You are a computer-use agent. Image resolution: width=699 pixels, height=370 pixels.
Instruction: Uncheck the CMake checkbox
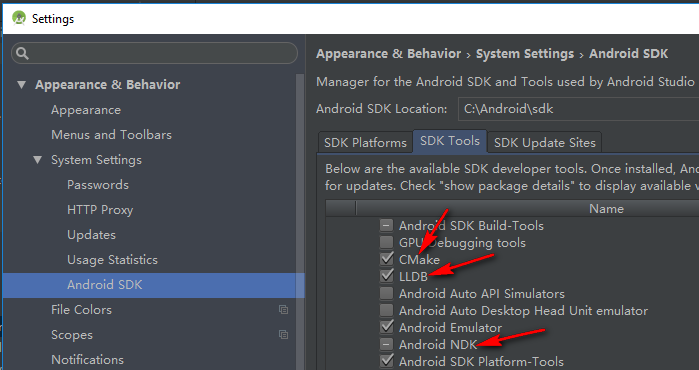pos(387,259)
